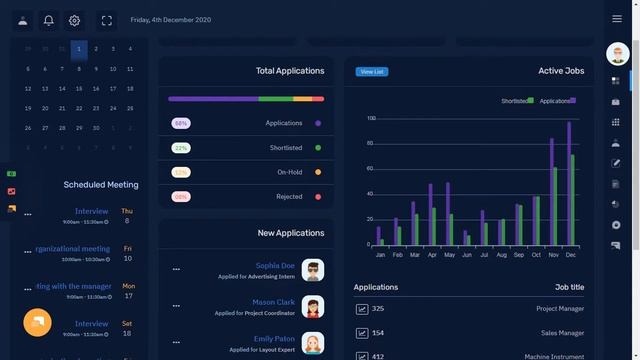
Task: Open the options menu for Thu 8 Interview
Action: (x=28, y=214)
